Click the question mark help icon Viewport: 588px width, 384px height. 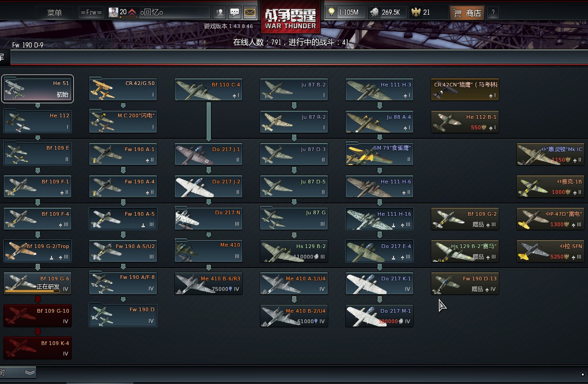click(493, 13)
